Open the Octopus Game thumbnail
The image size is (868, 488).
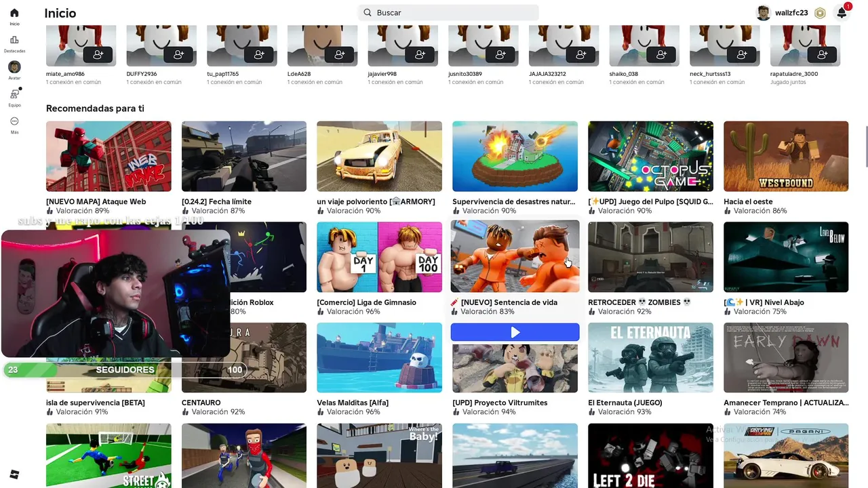pos(650,157)
